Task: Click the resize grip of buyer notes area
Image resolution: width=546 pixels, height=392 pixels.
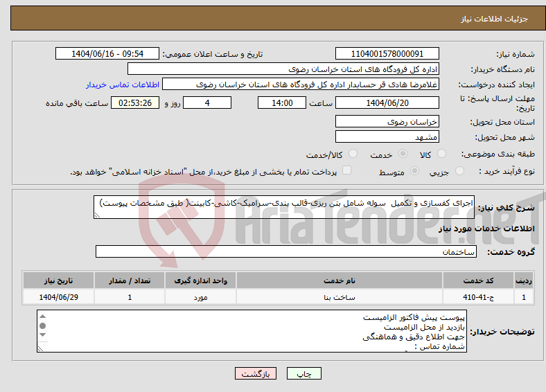Action: click(41, 348)
